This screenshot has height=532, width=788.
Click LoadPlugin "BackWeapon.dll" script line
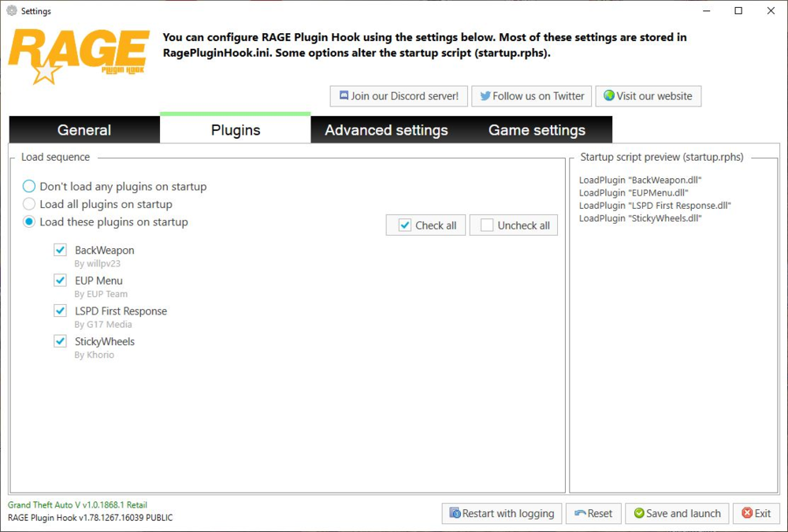(x=640, y=180)
